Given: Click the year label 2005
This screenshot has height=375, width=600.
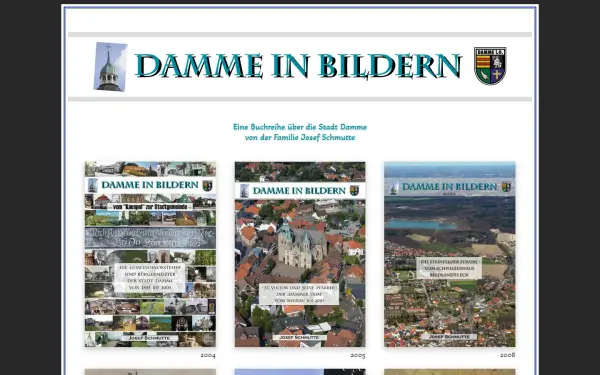Looking at the screenshot, I should pos(358,355).
